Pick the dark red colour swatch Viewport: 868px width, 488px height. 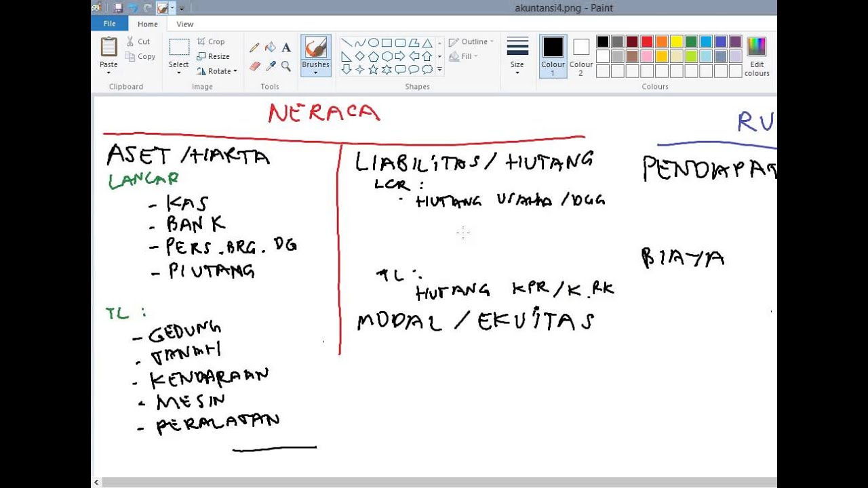[x=632, y=41]
